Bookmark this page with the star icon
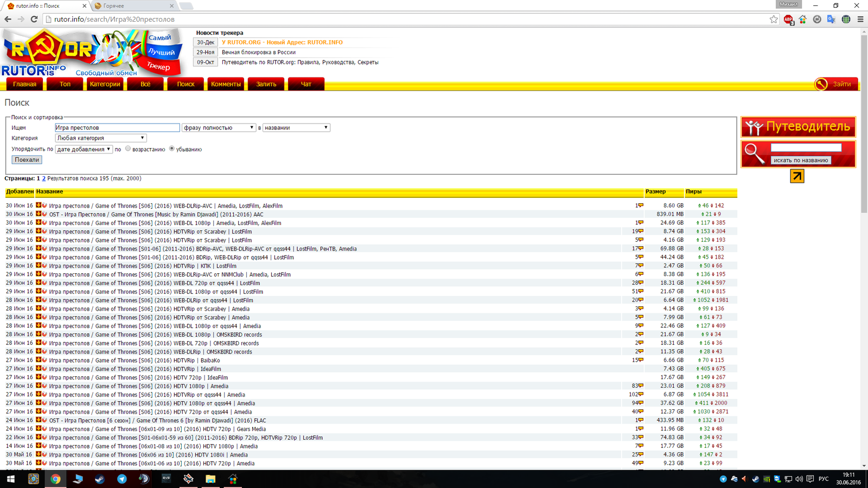Screen dimensions: 868x488 [x=774, y=19]
